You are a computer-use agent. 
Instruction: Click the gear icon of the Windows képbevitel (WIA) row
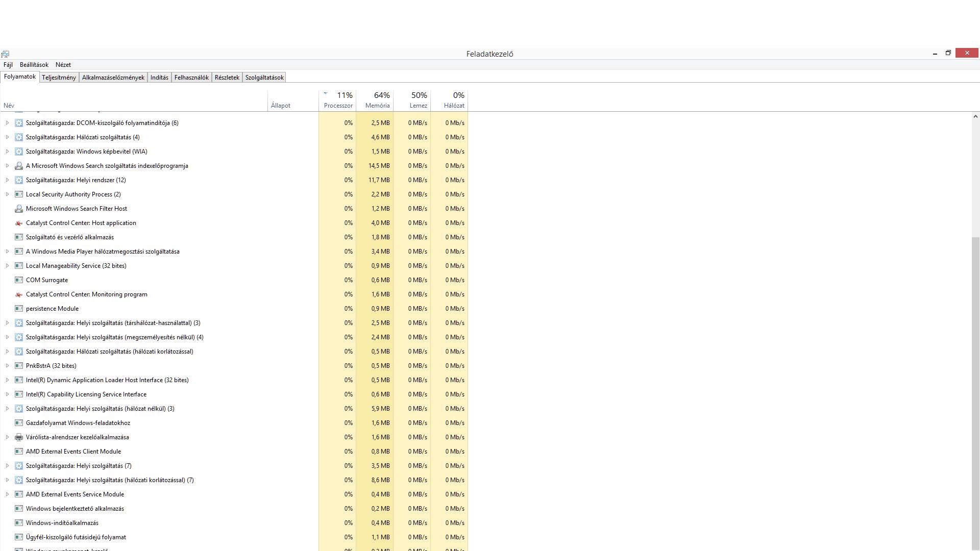point(19,152)
